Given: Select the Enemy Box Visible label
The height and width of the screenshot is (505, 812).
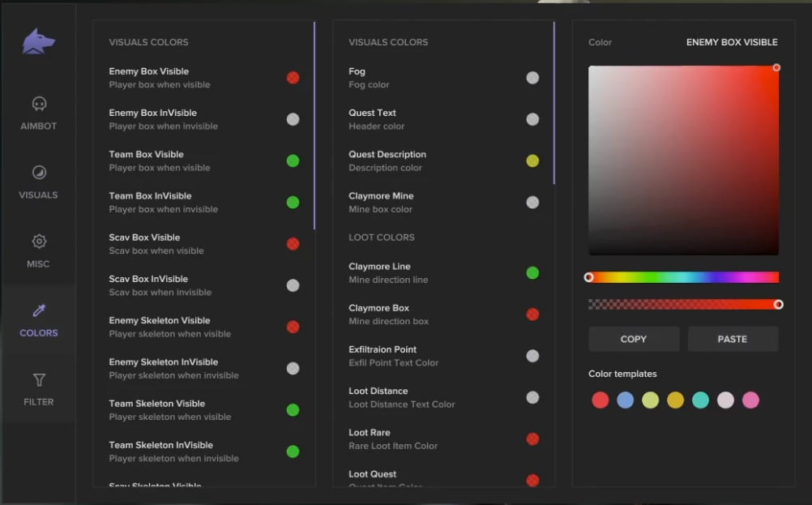Looking at the screenshot, I should point(148,71).
